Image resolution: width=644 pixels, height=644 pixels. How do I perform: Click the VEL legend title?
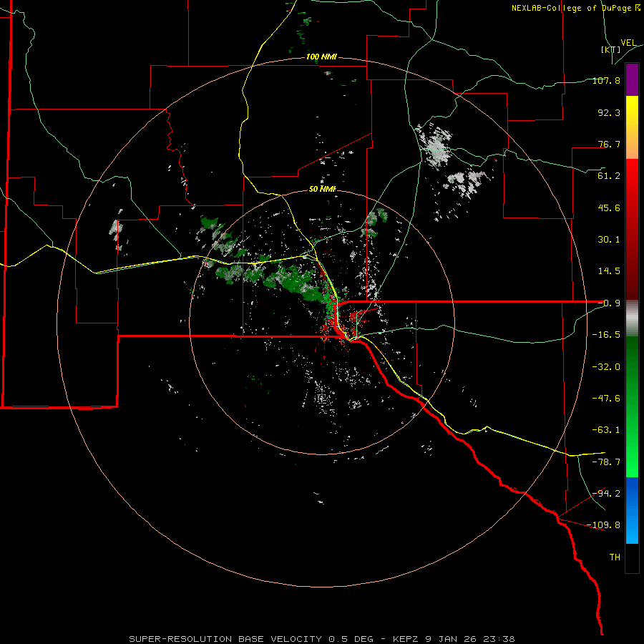click(x=628, y=43)
